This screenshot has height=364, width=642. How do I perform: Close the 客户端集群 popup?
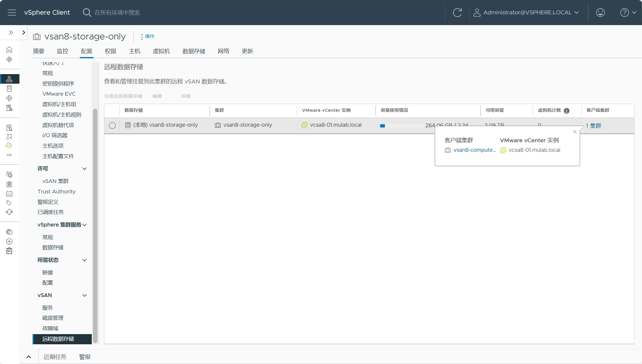[575, 132]
